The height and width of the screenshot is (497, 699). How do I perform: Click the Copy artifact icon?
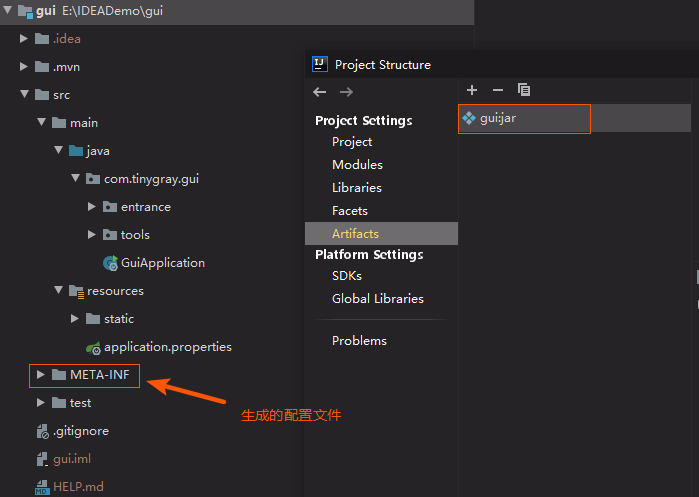tap(524, 90)
